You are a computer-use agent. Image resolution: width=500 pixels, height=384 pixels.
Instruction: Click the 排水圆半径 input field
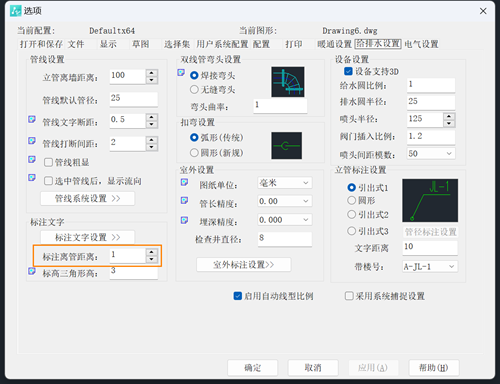pyautogui.click(x=431, y=102)
